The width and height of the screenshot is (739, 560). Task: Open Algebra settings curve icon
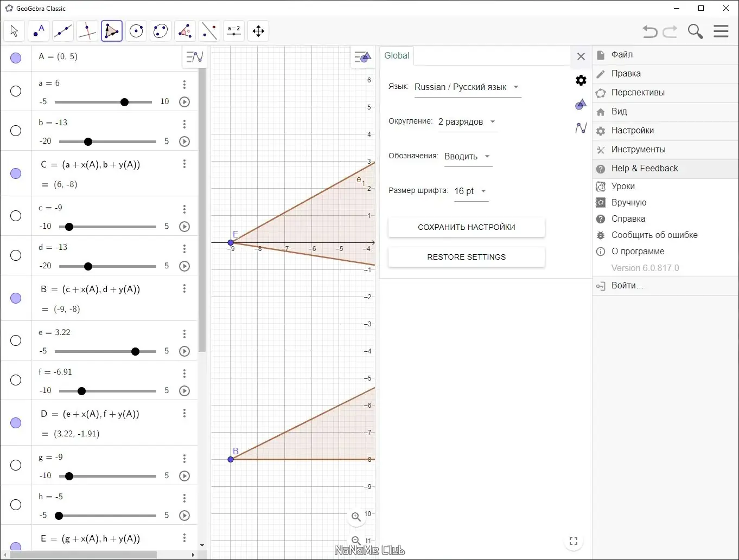coord(581,128)
